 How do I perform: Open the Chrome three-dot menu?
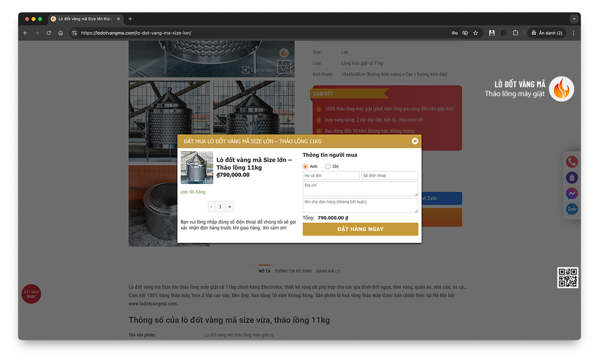(574, 33)
